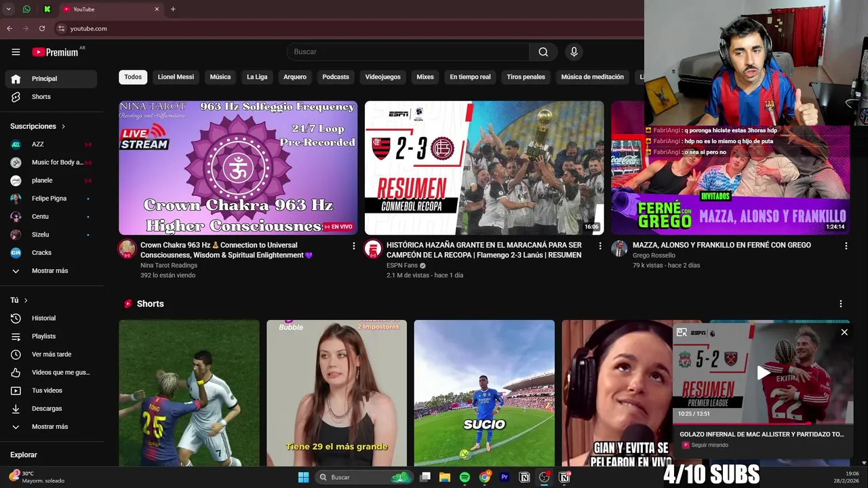This screenshot has width=868, height=488.
Task: Expand the Tú section
Action: [x=19, y=300]
